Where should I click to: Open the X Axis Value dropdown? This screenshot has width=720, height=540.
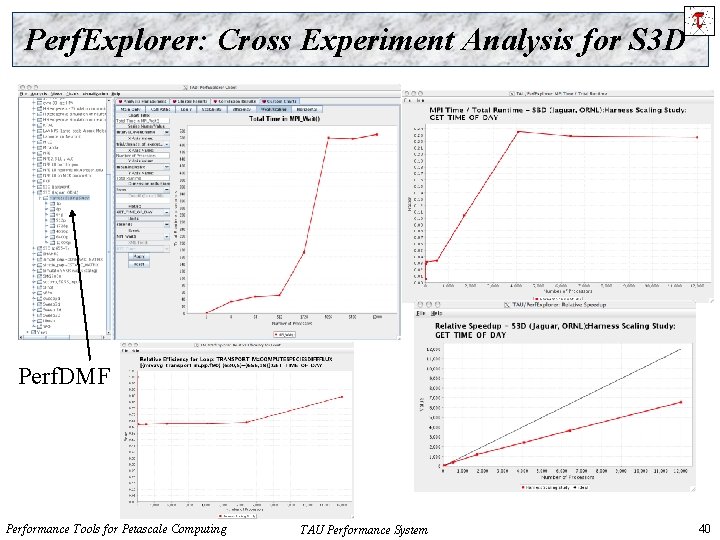tap(142, 144)
